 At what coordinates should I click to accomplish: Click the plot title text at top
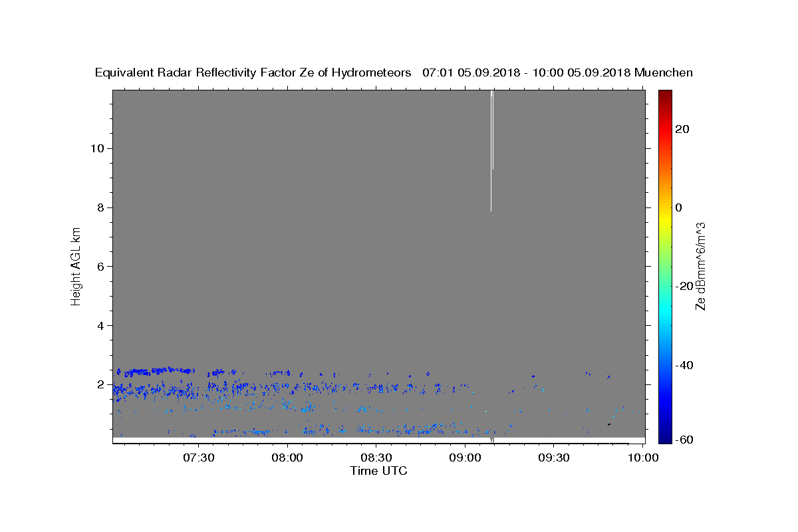(394, 72)
